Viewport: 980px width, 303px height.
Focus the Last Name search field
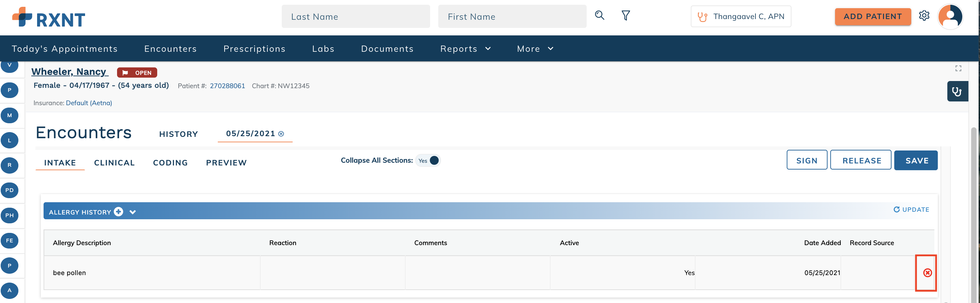point(356,16)
